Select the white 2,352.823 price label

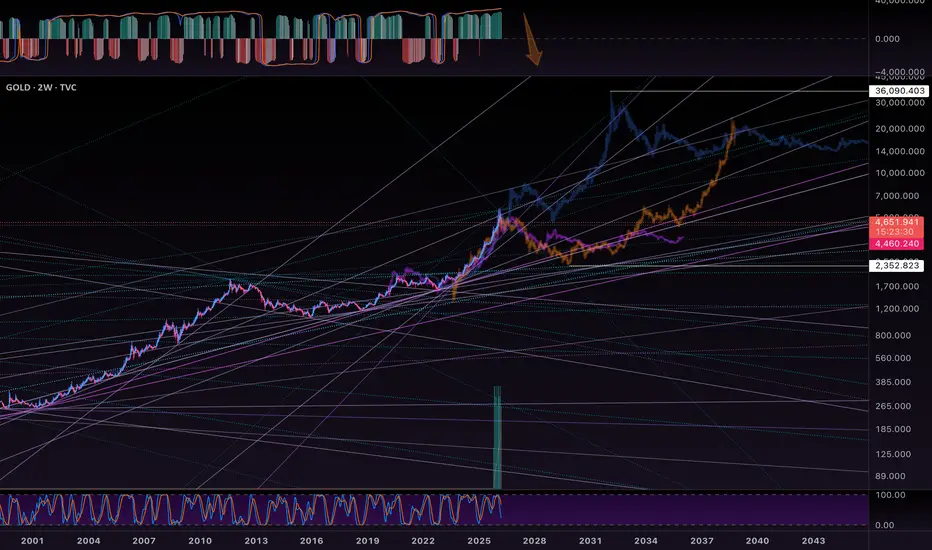(x=897, y=266)
